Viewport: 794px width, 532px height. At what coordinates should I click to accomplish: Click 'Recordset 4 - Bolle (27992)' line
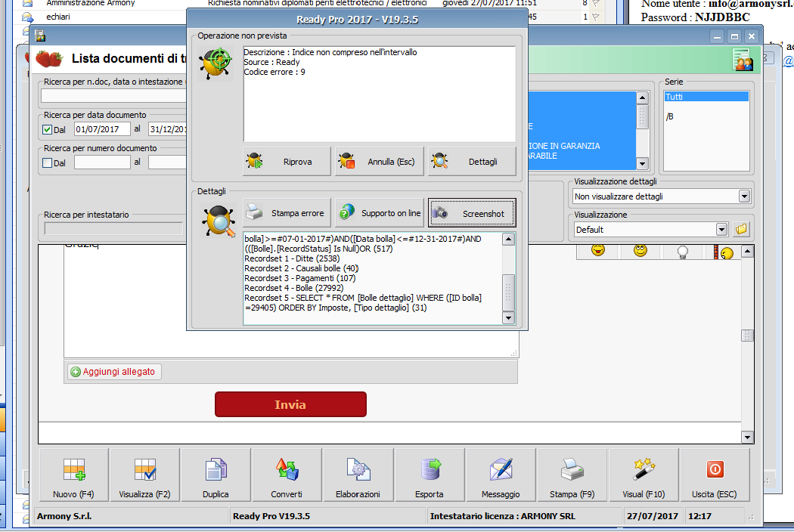293,288
